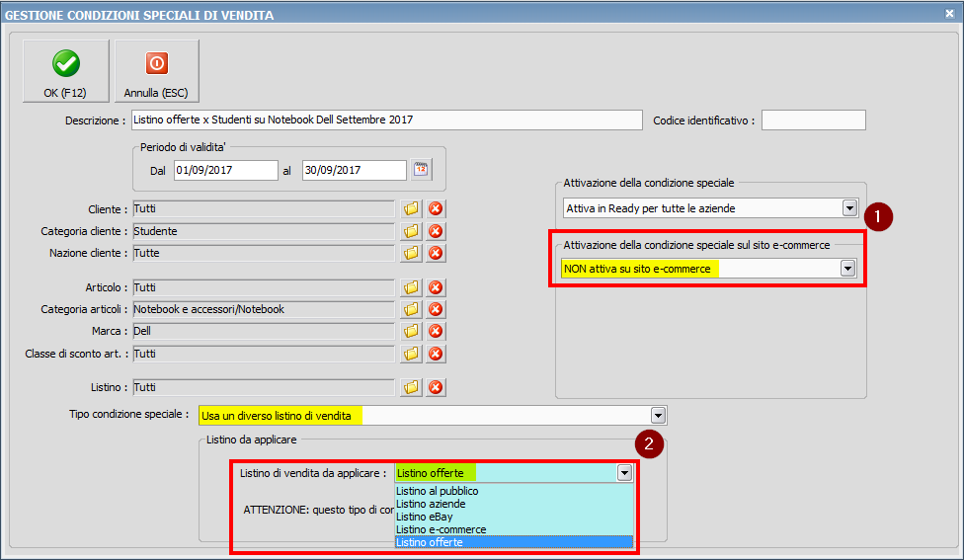Expand the e-commerce activation dropdown
The height and width of the screenshot is (560, 964).
click(846, 269)
